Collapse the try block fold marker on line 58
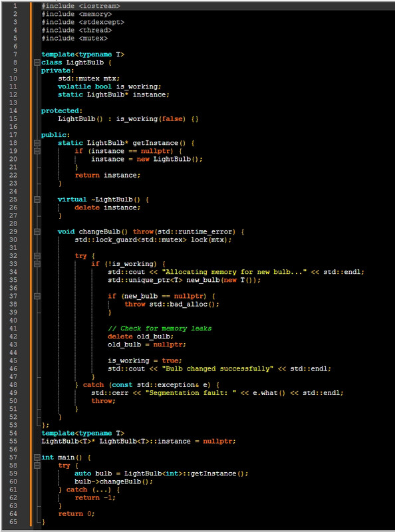This screenshot has height=532, width=395. (37, 465)
